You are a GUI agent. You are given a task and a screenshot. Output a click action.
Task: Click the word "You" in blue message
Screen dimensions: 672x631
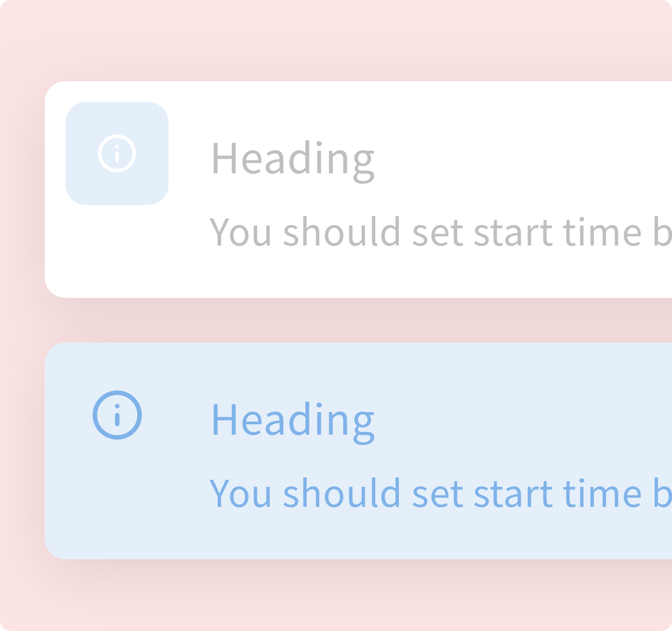coord(241,494)
